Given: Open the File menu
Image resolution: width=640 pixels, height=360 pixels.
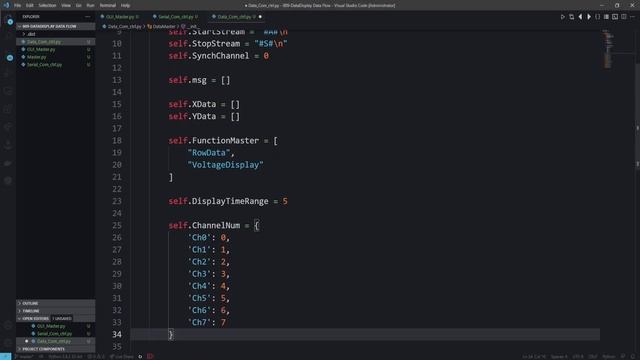Looking at the screenshot, I should 18,5.
